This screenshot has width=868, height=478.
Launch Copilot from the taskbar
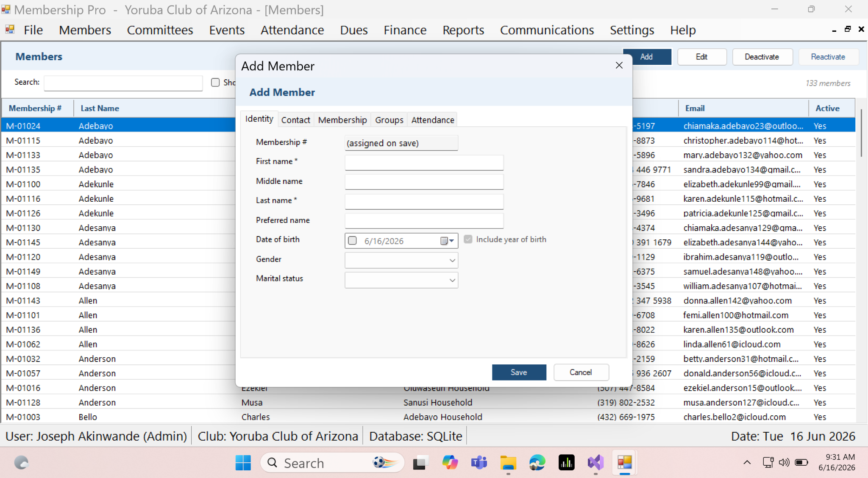[450, 463]
